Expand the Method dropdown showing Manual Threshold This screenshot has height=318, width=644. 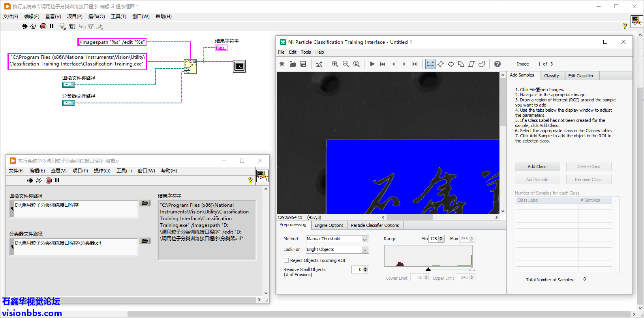365,239
